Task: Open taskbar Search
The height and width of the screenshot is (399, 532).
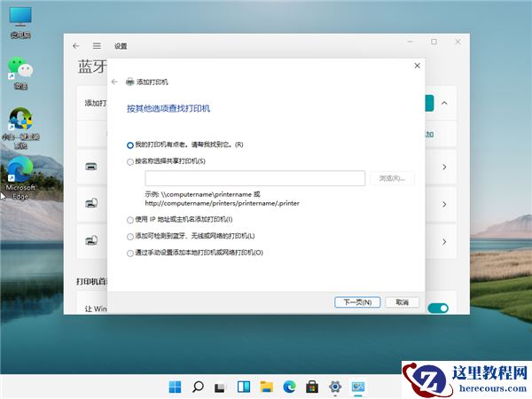Action: 198,387
